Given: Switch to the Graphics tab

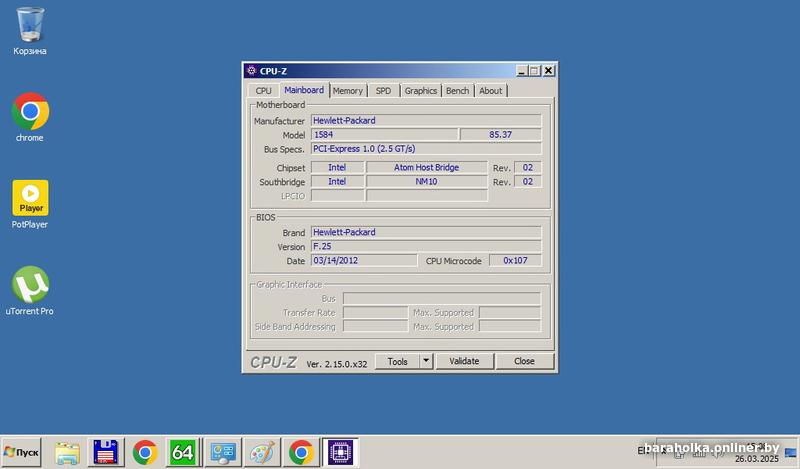Looking at the screenshot, I should (x=420, y=90).
